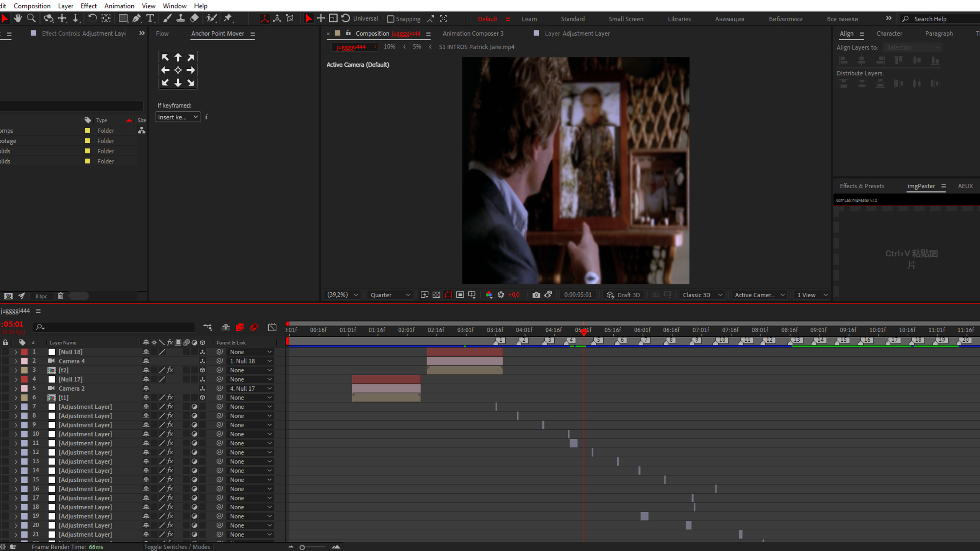The image size is (980, 551).
Task: Open the Graph Editor in timeline
Action: [272, 328]
